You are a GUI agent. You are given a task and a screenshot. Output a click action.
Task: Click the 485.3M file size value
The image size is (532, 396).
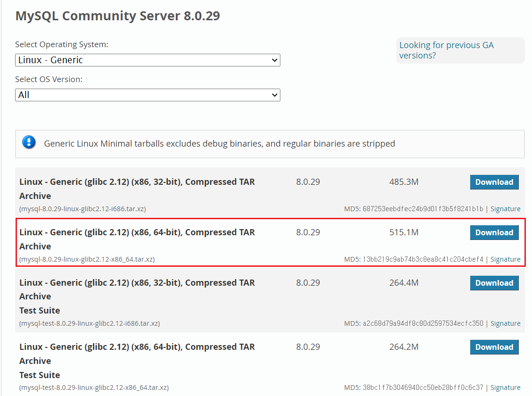[x=404, y=182]
